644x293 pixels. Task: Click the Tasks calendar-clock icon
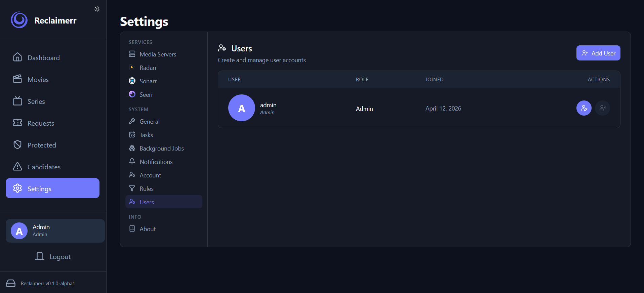tap(132, 134)
